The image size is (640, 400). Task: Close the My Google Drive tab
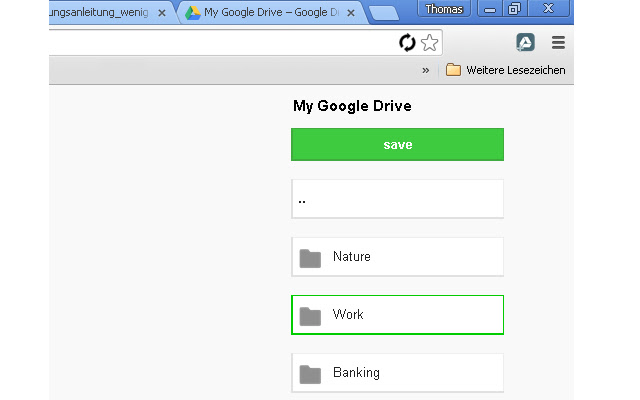click(x=351, y=13)
